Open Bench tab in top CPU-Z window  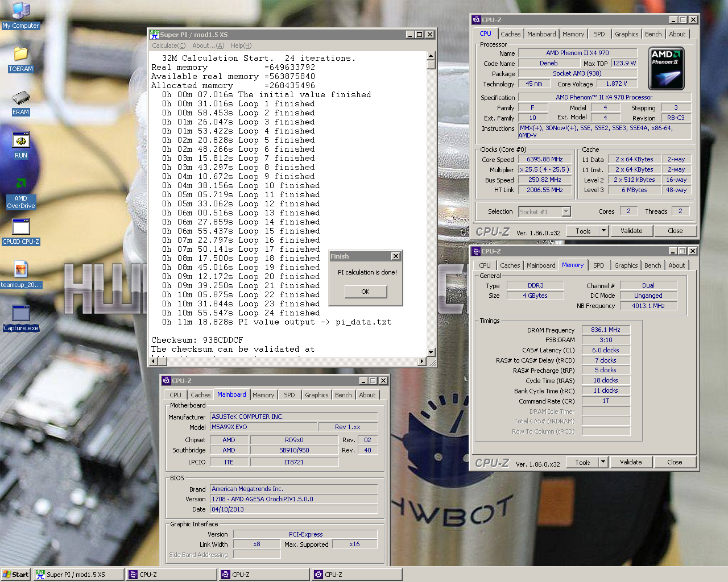pyautogui.click(x=653, y=34)
